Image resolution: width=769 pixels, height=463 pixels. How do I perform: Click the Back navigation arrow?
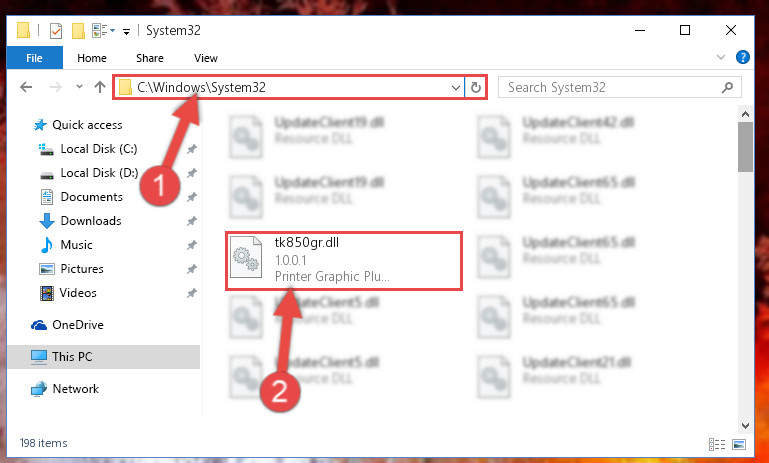[26, 87]
